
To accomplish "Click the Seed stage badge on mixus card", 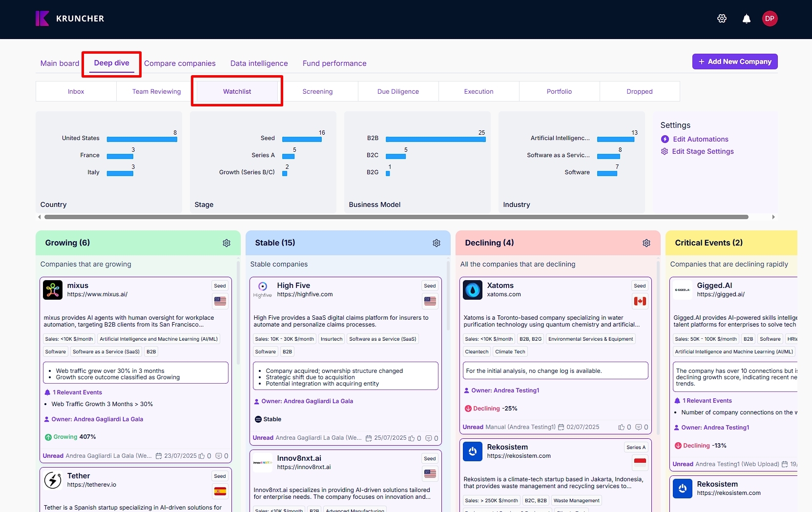I will tap(220, 286).
